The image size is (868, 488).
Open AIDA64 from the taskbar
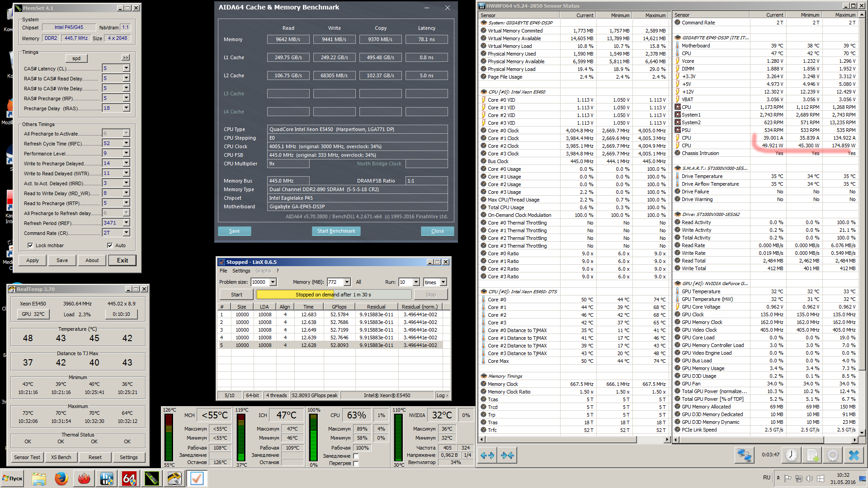[x=129, y=479]
